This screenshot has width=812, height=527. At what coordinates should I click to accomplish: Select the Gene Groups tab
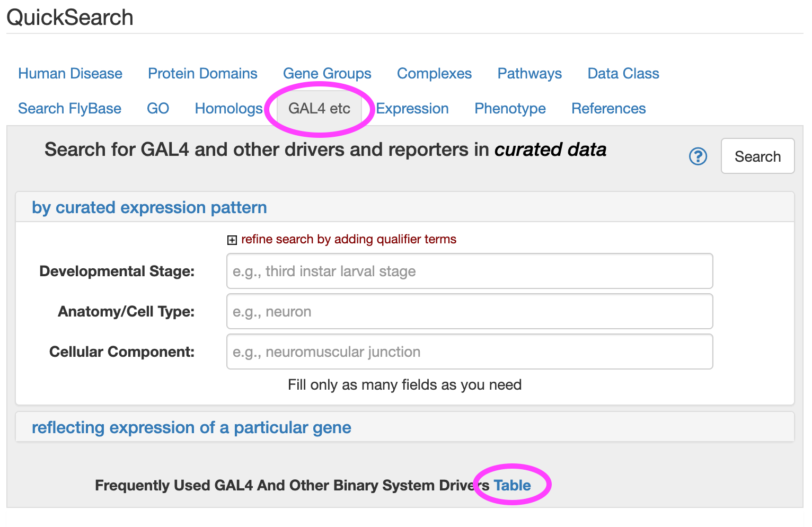point(327,73)
